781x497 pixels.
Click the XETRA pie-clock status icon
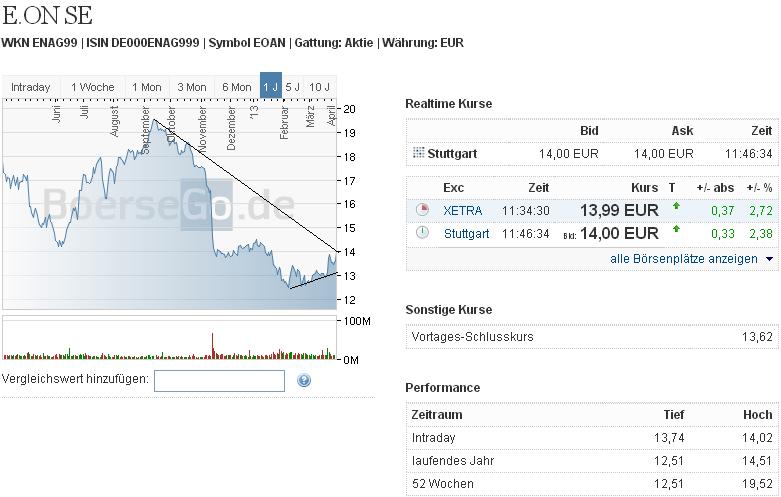tap(421, 210)
